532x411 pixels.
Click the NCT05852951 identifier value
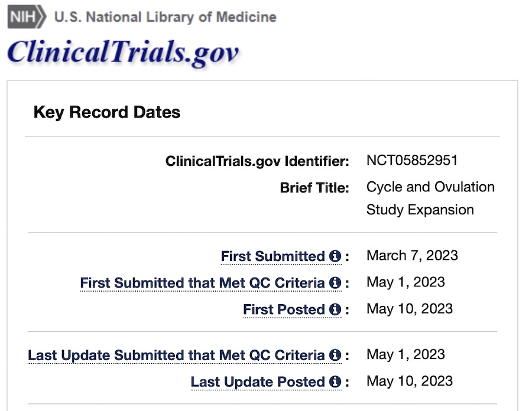pos(412,161)
